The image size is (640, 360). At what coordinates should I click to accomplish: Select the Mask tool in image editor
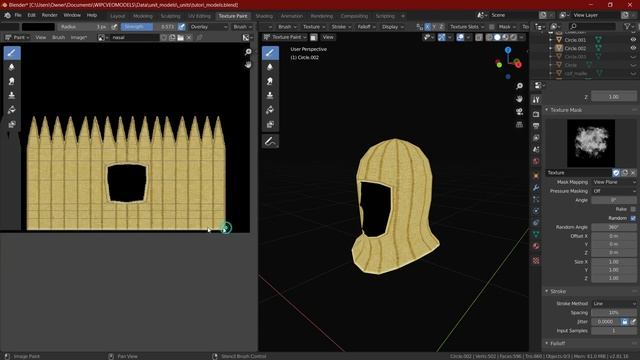[12, 124]
